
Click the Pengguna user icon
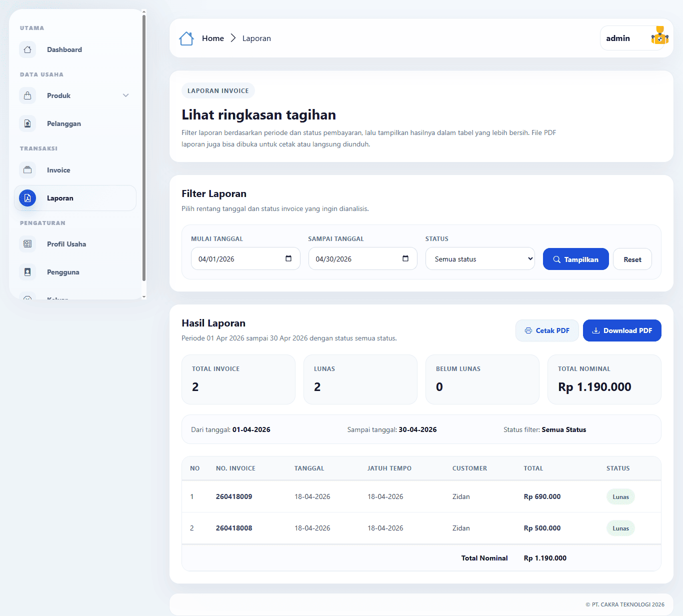click(x=27, y=272)
